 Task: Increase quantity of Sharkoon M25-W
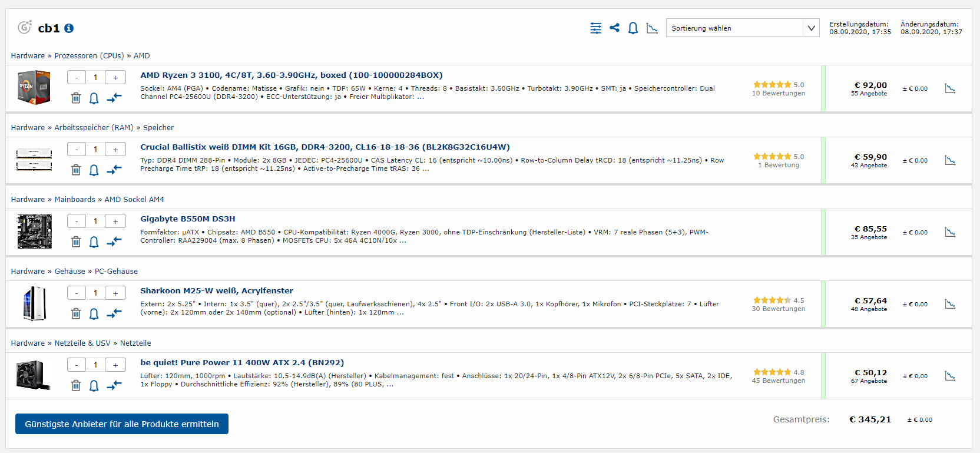point(115,293)
